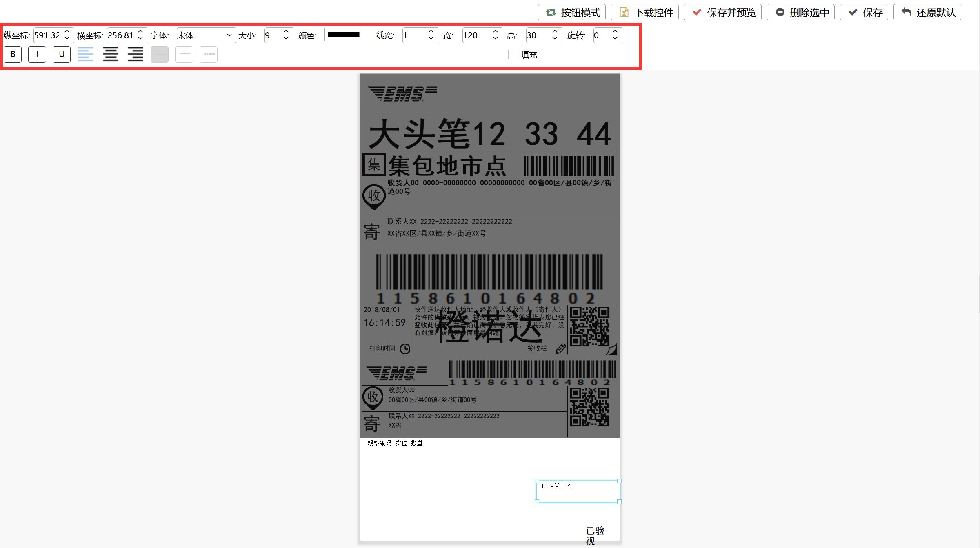Select the lower 寄 sender icon
The image size is (980, 548).
pyautogui.click(x=371, y=424)
